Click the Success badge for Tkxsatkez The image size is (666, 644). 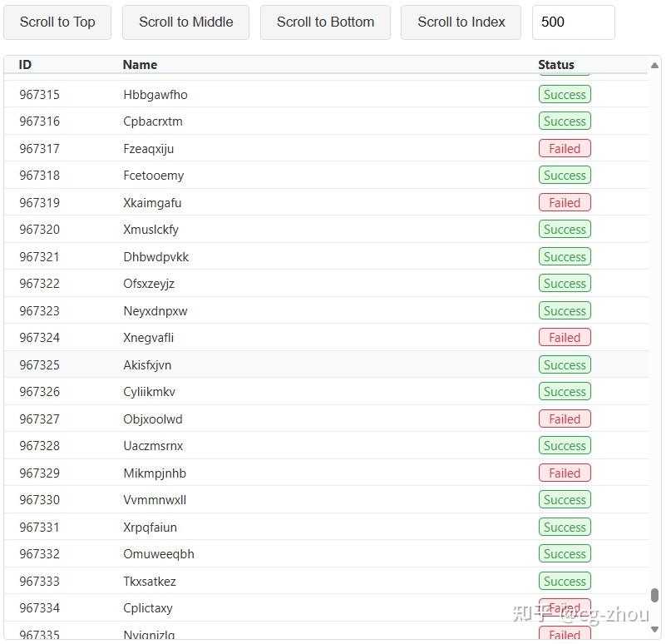pos(565,582)
